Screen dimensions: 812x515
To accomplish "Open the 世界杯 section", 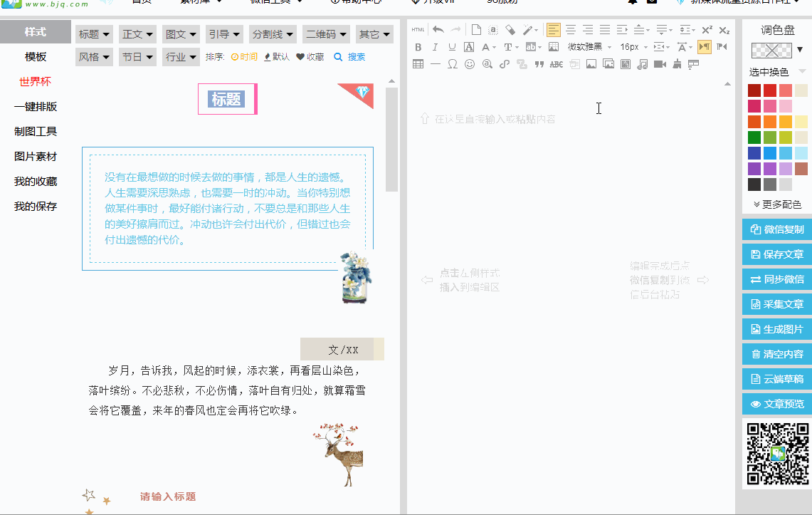I will [35, 81].
